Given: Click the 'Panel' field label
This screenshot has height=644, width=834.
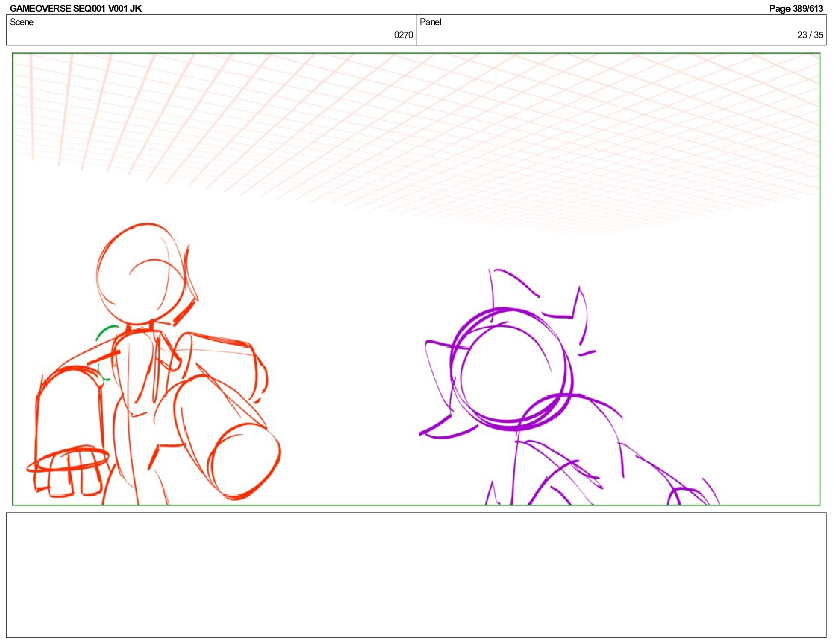Looking at the screenshot, I should (x=431, y=22).
